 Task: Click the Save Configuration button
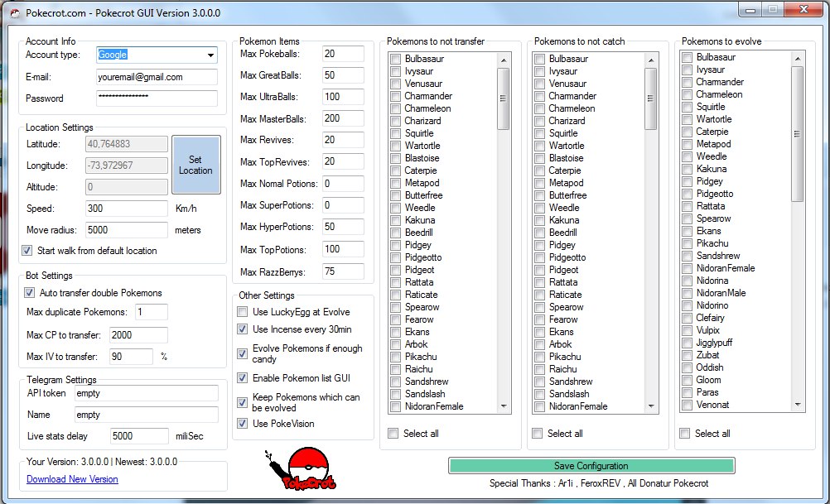(591, 466)
